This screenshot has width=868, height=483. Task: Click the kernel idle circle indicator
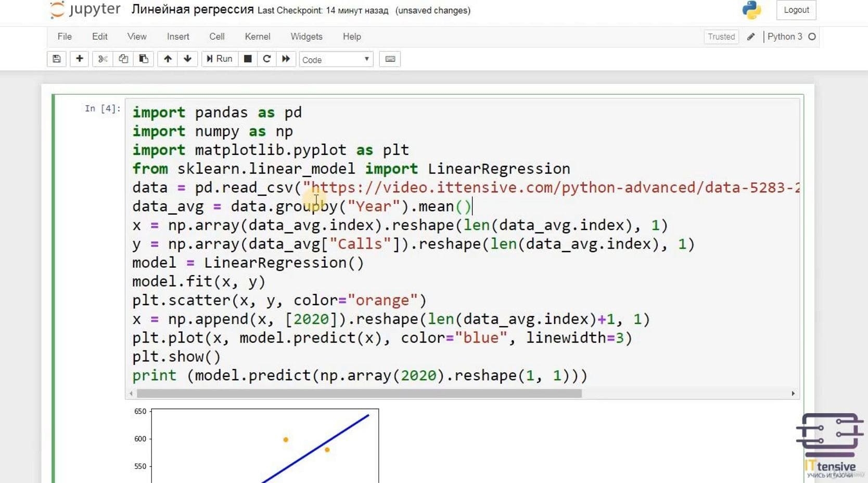coord(812,37)
